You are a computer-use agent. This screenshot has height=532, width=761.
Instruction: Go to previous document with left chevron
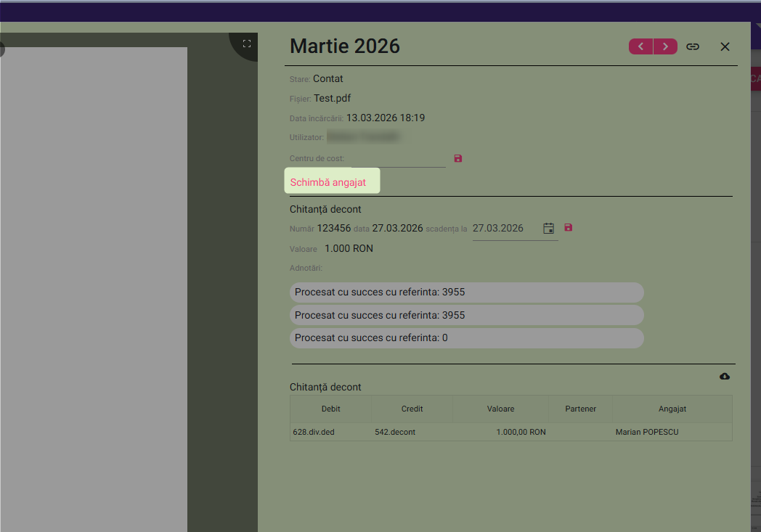point(640,46)
